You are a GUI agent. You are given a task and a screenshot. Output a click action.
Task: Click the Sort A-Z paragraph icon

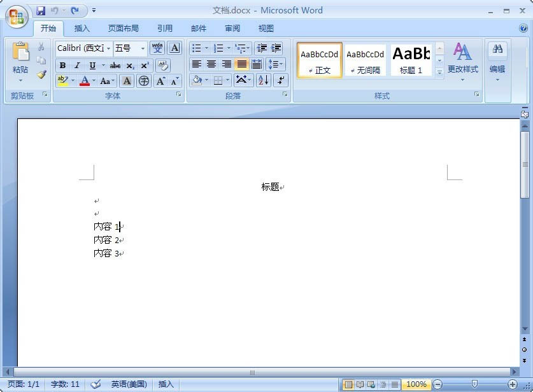[x=264, y=80]
